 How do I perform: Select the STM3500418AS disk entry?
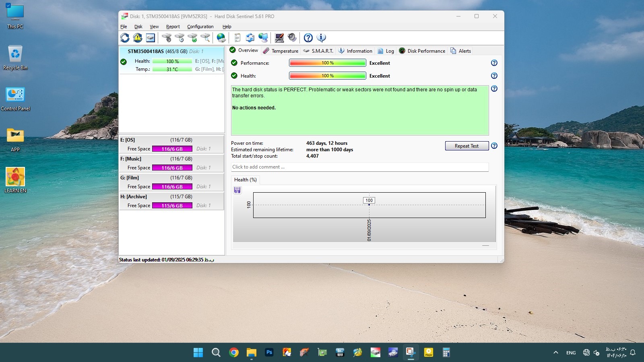[x=172, y=60]
